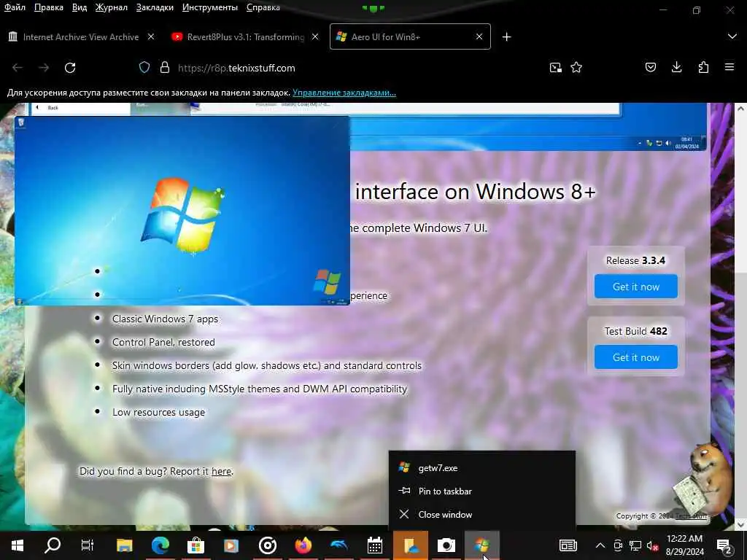Open tracking protection shield info
This screenshot has height=560, width=747.
(x=144, y=68)
